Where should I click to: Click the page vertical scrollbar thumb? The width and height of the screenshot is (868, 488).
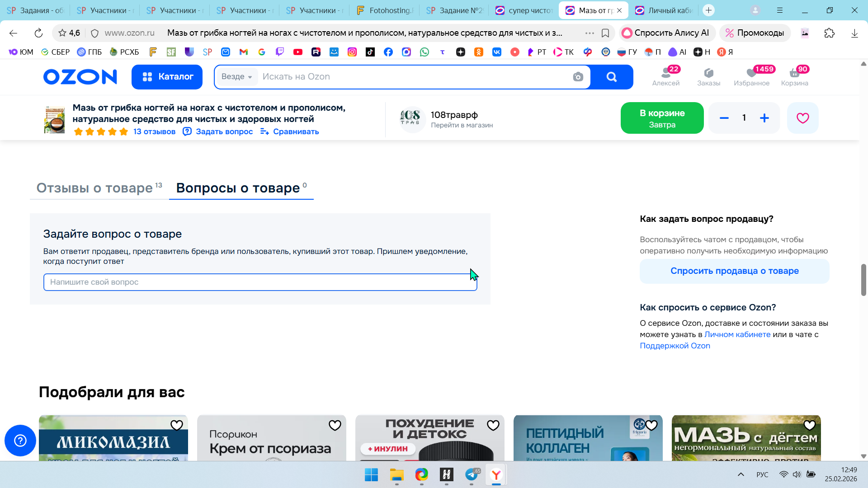(x=863, y=280)
